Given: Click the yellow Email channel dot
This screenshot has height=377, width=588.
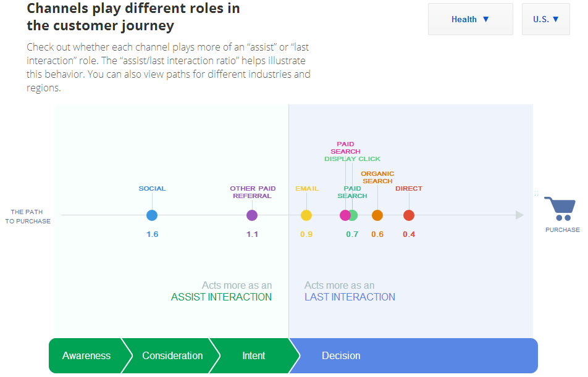Looking at the screenshot, I should point(306,215).
